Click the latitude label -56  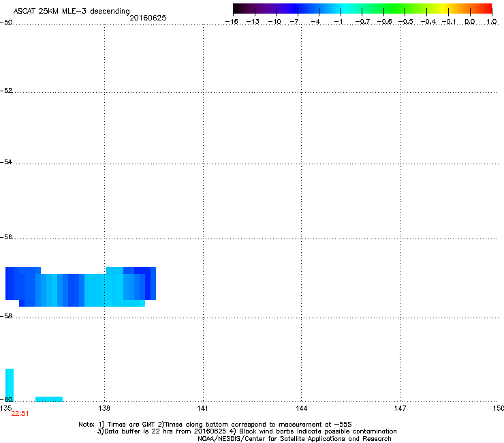(x=6, y=237)
